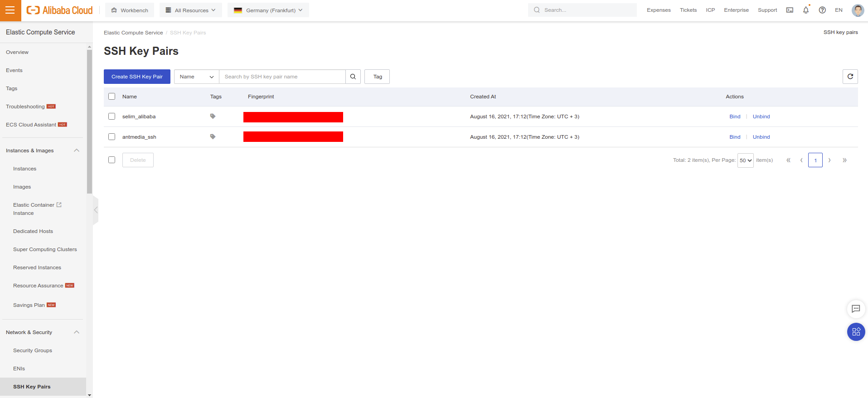Open Resource Assurance

[38, 286]
